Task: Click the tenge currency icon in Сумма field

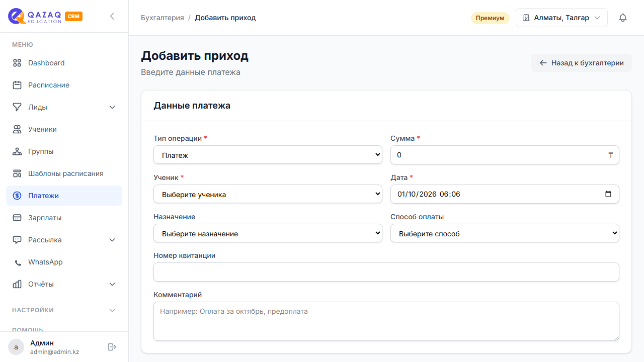Action: coord(611,155)
